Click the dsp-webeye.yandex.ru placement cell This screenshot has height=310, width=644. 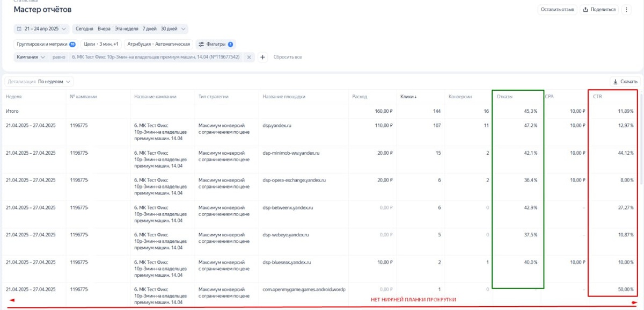point(286,235)
